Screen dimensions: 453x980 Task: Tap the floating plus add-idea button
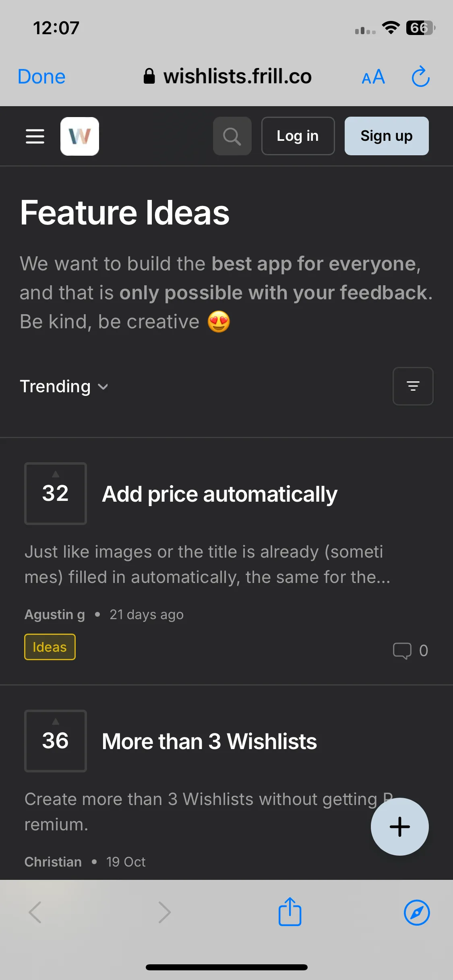point(400,827)
